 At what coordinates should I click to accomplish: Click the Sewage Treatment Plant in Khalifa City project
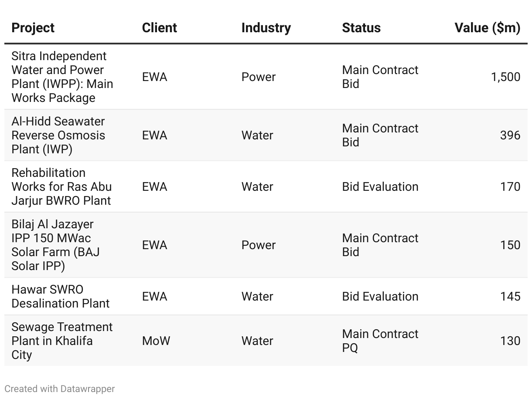point(62,341)
